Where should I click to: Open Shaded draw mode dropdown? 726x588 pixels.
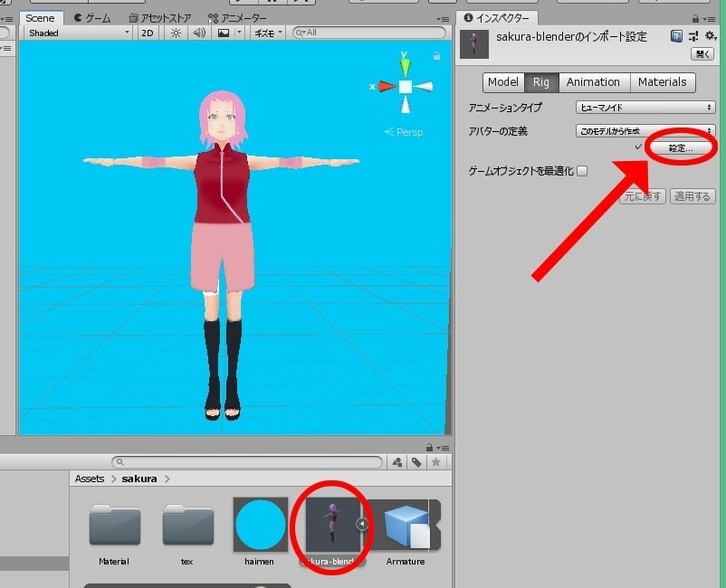[78, 33]
